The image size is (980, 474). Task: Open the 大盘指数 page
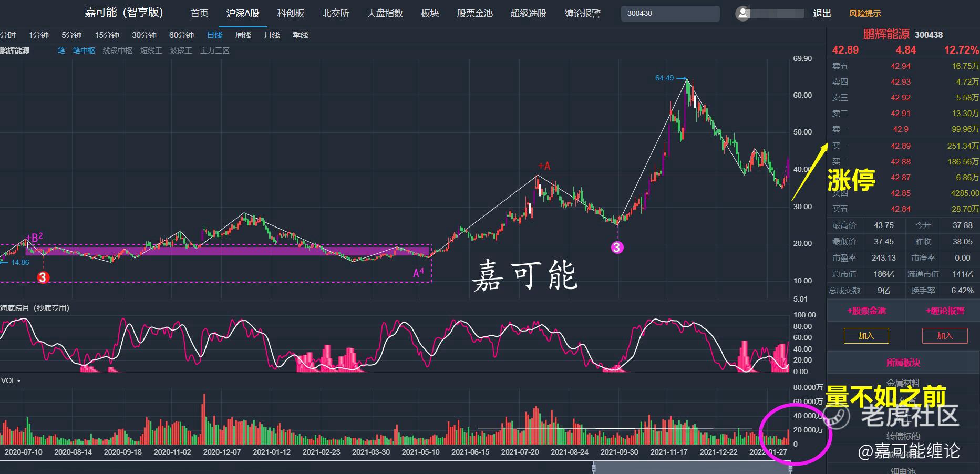pyautogui.click(x=385, y=13)
